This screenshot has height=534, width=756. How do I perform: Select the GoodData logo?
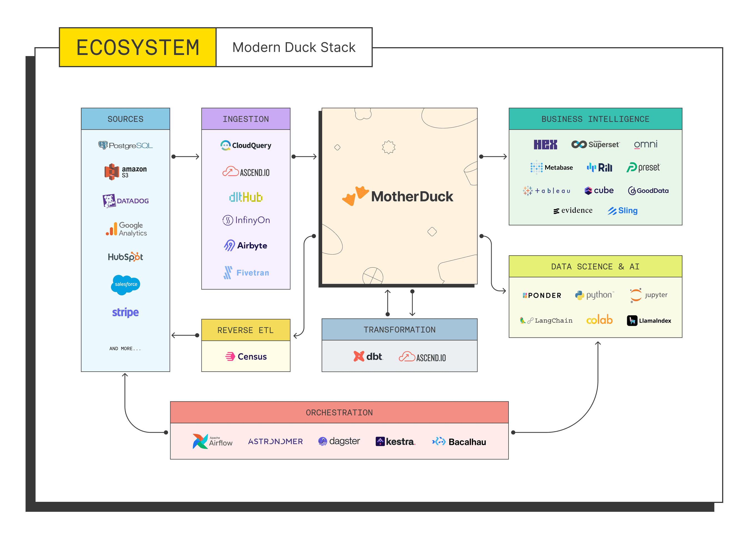pyautogui.click(x=648, y=190)
